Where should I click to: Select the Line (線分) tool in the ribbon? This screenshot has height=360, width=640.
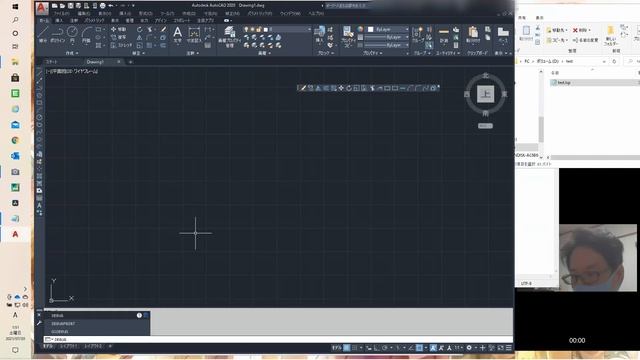coord(43,34)
